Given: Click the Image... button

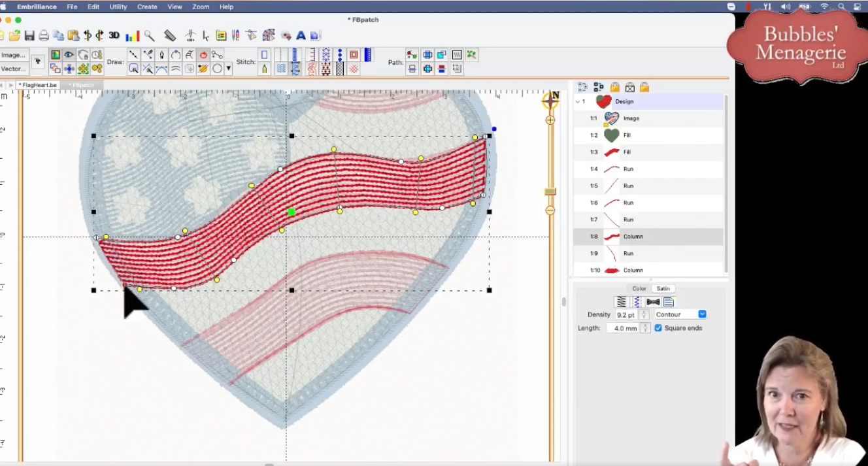Looking at the screenshot, I should point(14,55).
